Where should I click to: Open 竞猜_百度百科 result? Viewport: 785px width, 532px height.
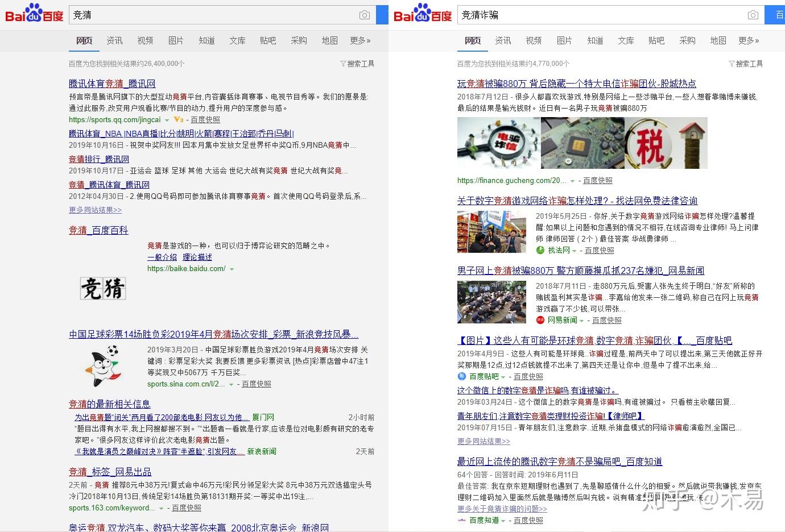pos(98,230)
